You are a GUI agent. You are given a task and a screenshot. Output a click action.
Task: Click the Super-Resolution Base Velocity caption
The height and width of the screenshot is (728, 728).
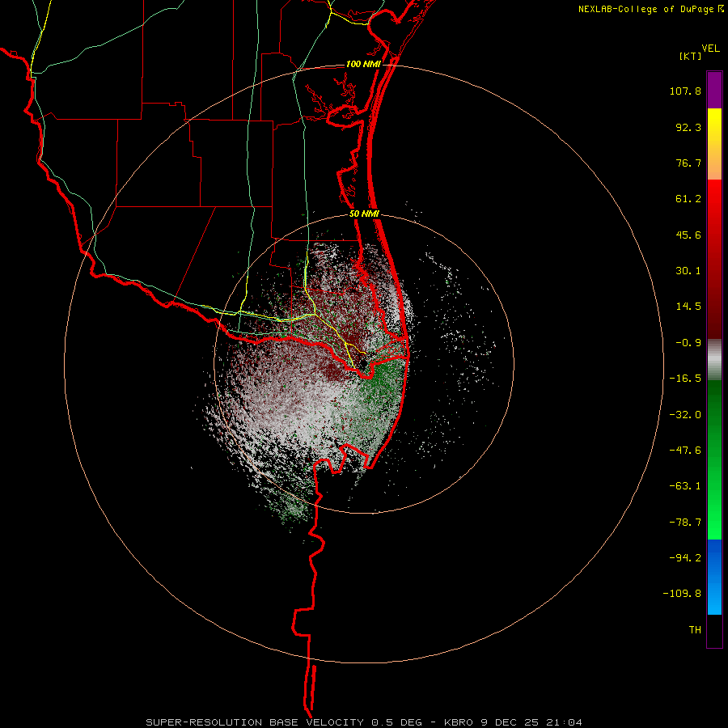coord(364,722)
